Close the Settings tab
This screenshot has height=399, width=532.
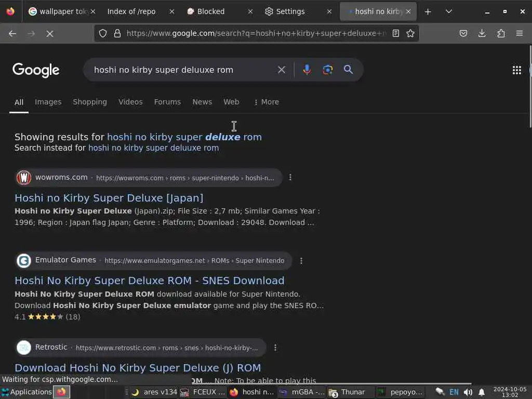[329, 11]
